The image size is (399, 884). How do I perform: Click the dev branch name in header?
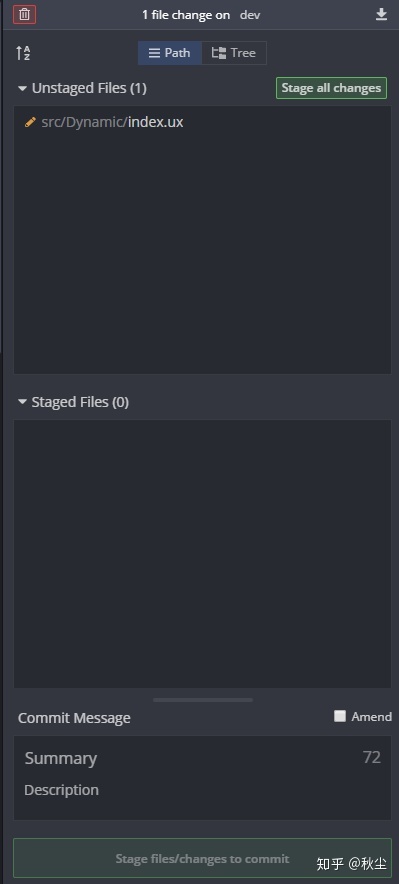click(250, 15)
